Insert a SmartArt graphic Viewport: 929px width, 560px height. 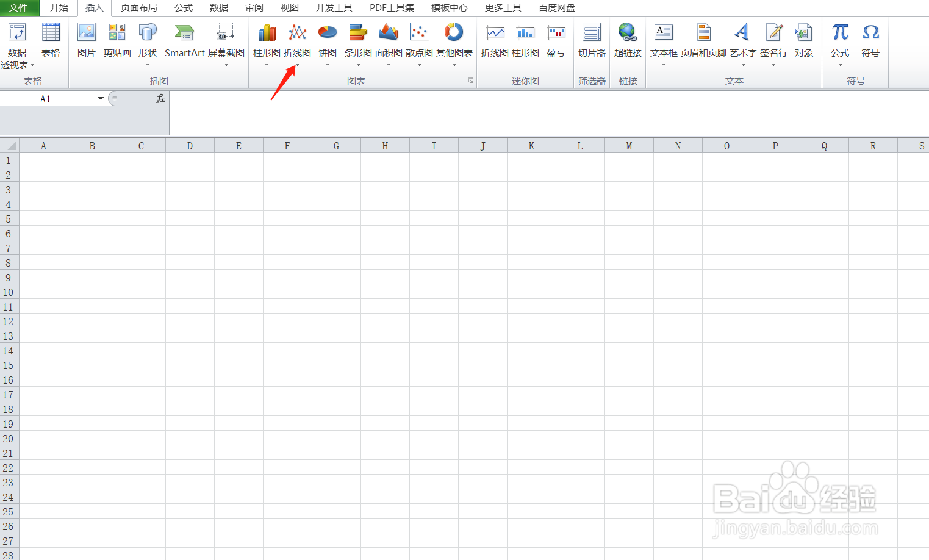pos(184,41)
